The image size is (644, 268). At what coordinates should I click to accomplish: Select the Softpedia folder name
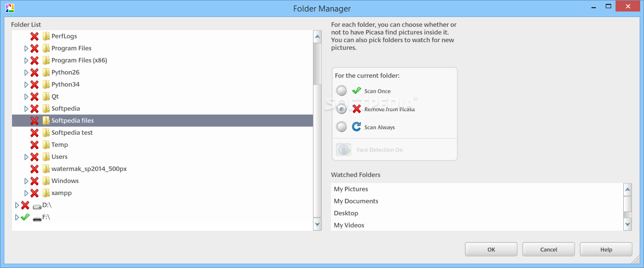[x=66, y=109]
